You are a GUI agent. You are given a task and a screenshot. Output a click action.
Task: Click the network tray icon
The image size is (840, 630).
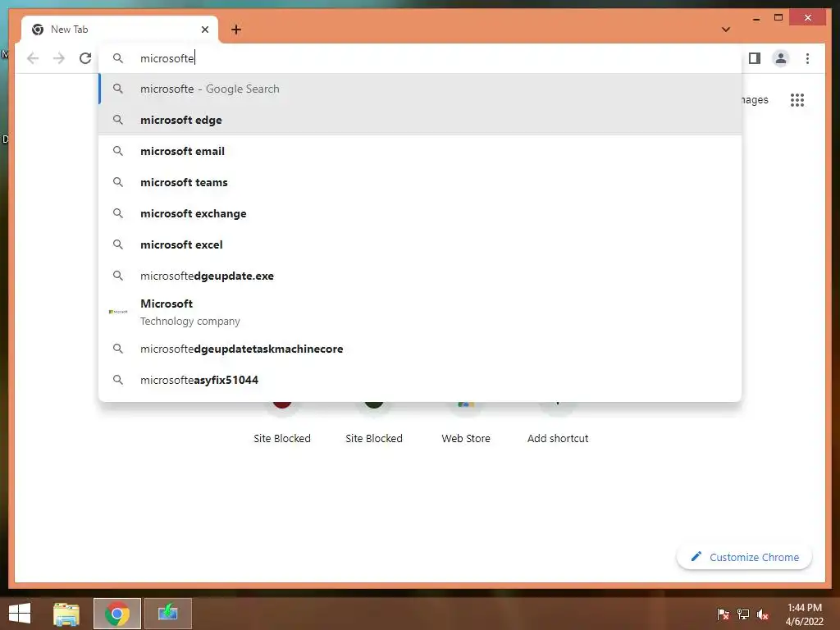click(x=743, y=614)
